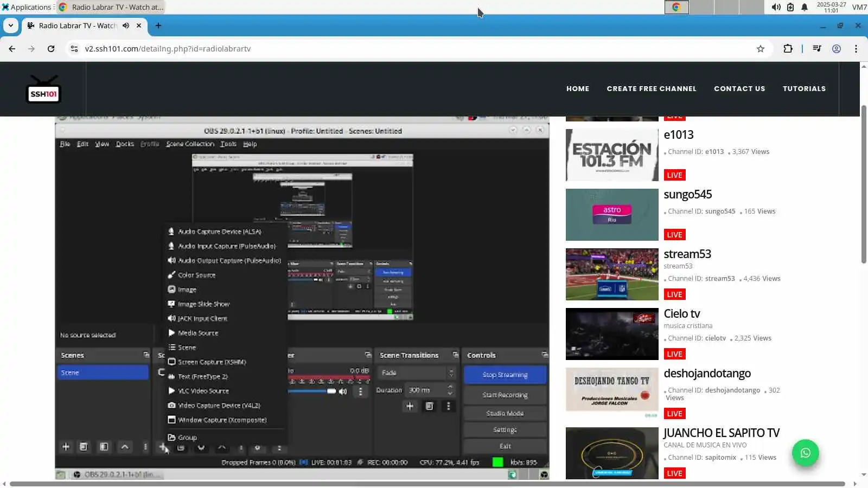Open the Tools menu in OBS video
Screen dimensions: 868x488
pos(228,144)
